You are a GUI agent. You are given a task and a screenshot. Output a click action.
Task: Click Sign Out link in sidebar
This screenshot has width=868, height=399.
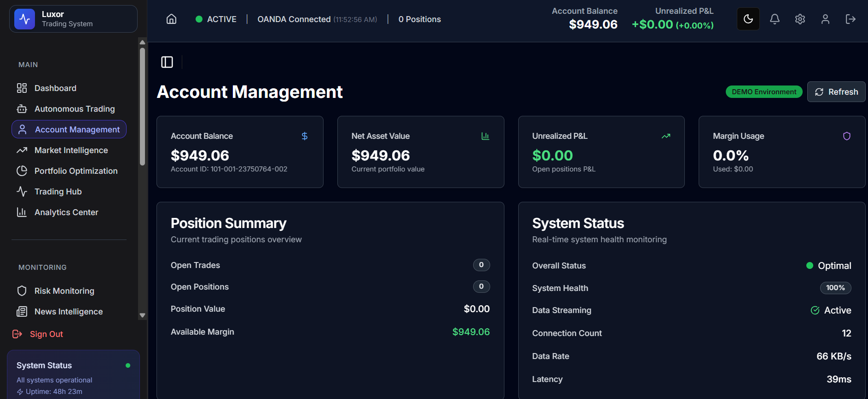[46, 334]
